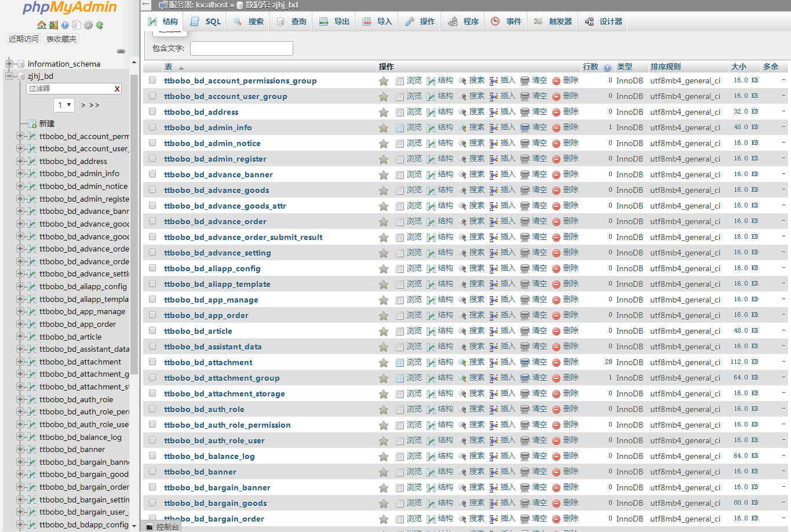This screenshot has height=532, width=791.
Task: Click sort arrow next to 表 header
Action: [181, 68]
